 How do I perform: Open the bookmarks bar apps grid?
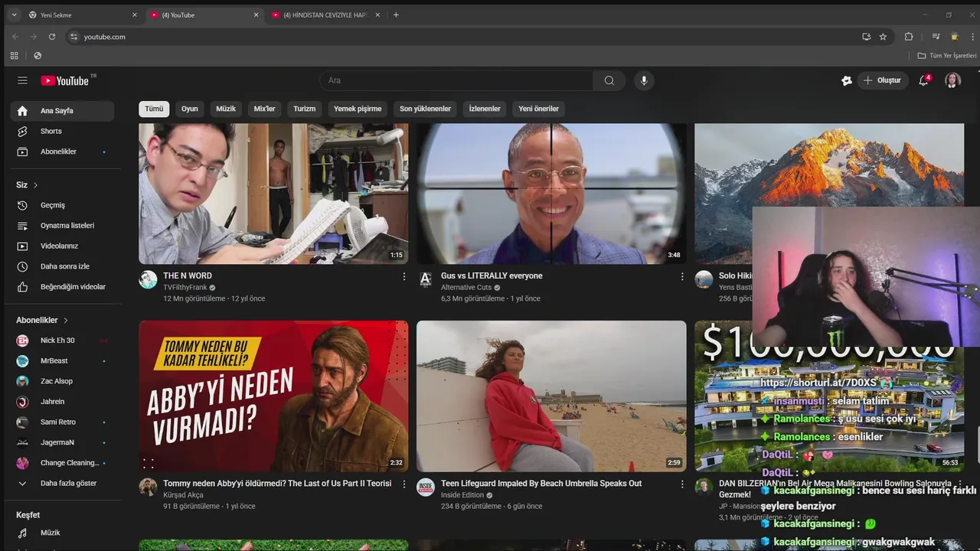(x=14, y=56)
